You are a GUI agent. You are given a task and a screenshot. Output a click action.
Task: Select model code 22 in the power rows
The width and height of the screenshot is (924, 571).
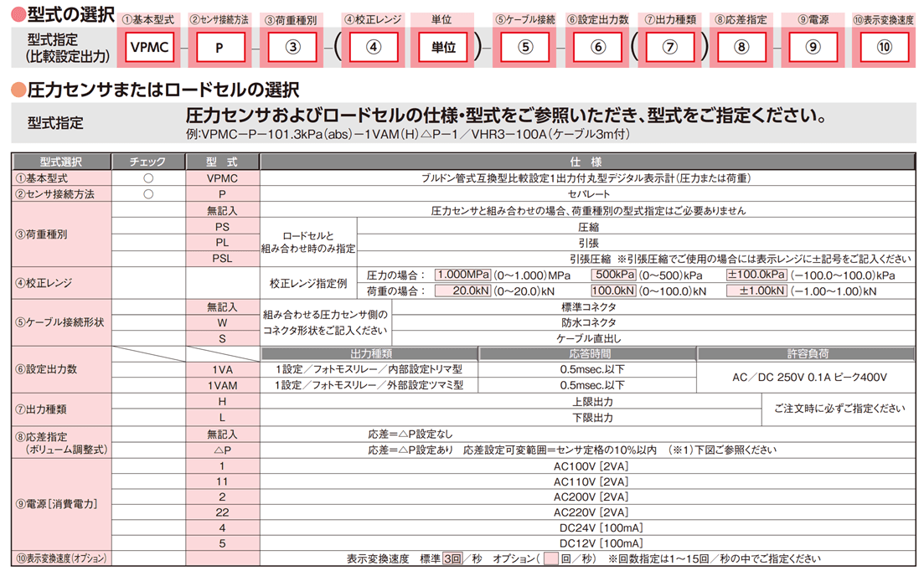(x=222, y=512)
